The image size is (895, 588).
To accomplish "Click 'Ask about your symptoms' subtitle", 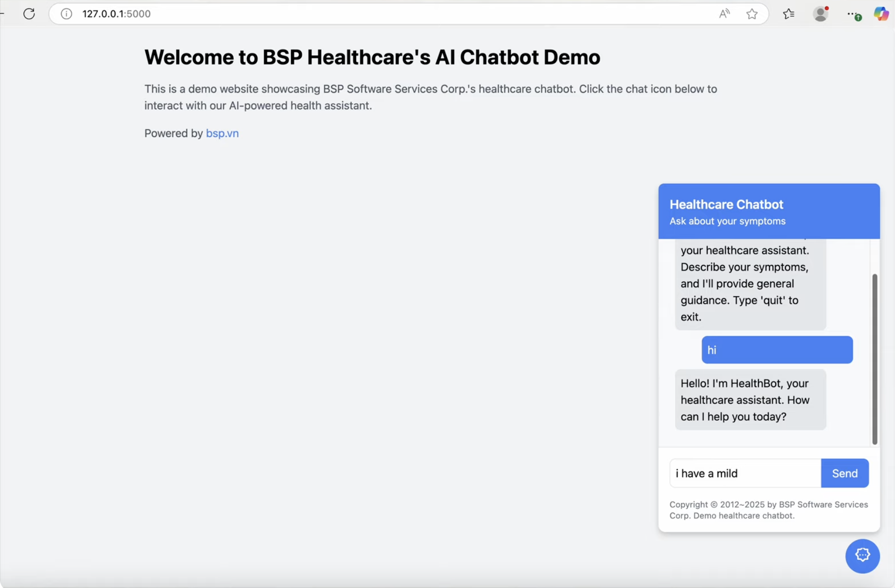I will point(727,221).
